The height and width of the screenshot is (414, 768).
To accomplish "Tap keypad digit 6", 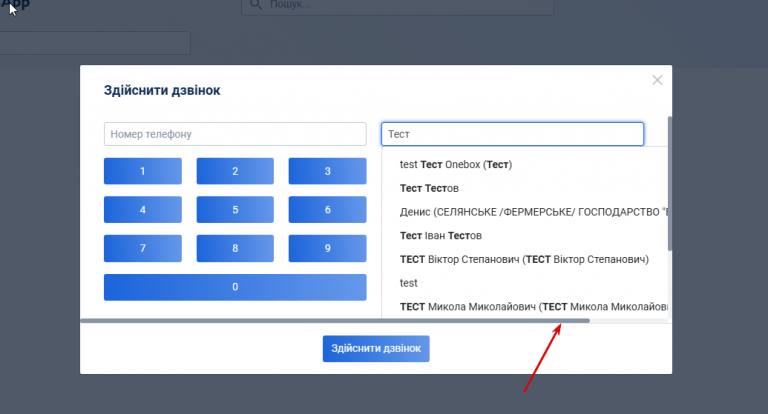I will [x=327, y=210].
